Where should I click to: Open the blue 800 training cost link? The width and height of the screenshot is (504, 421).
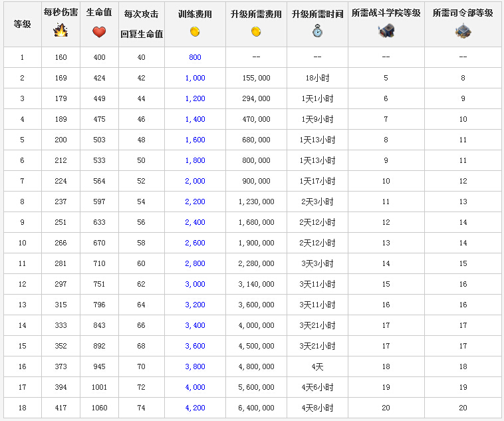pyautogui.click(x=195, y=57)
